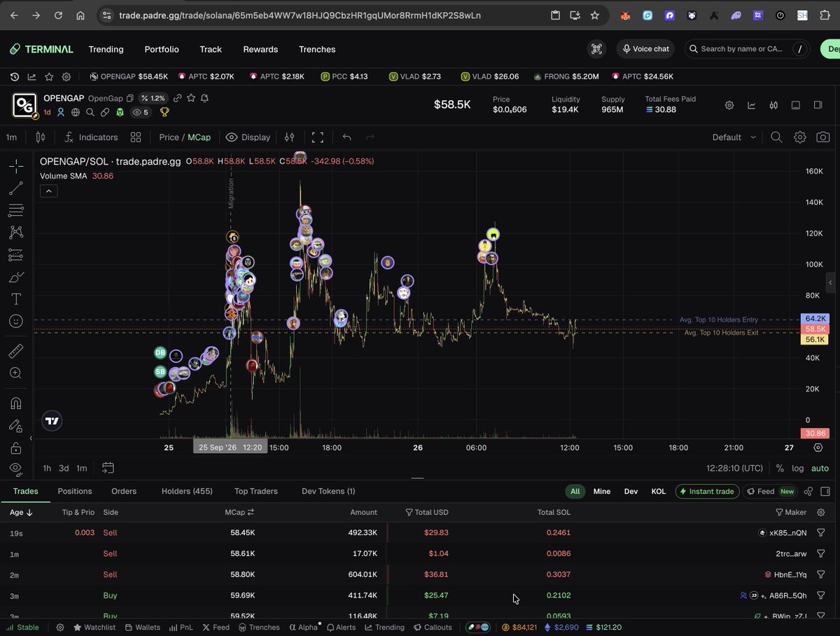Reload the page in the browser
The image size is (840, 636).
point(58,15)
